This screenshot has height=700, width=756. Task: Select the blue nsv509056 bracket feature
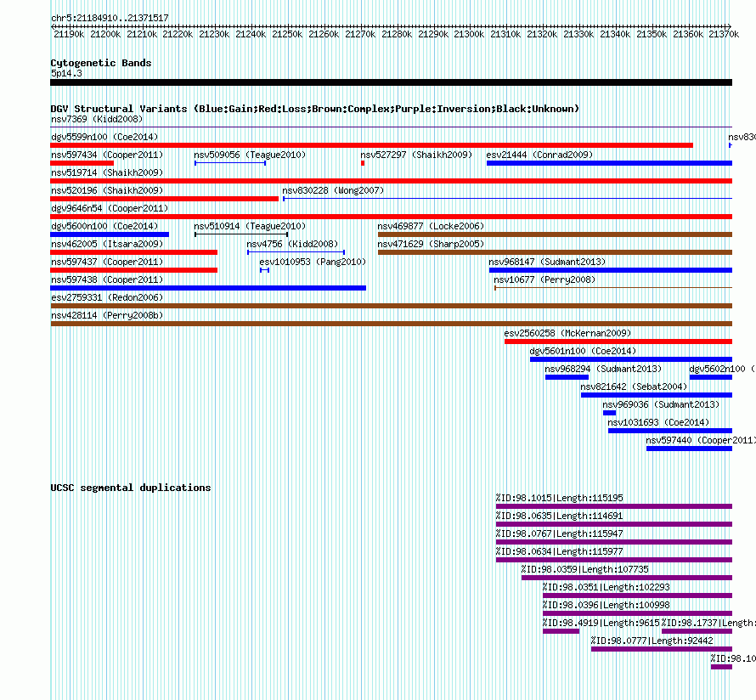click(230, 163)
